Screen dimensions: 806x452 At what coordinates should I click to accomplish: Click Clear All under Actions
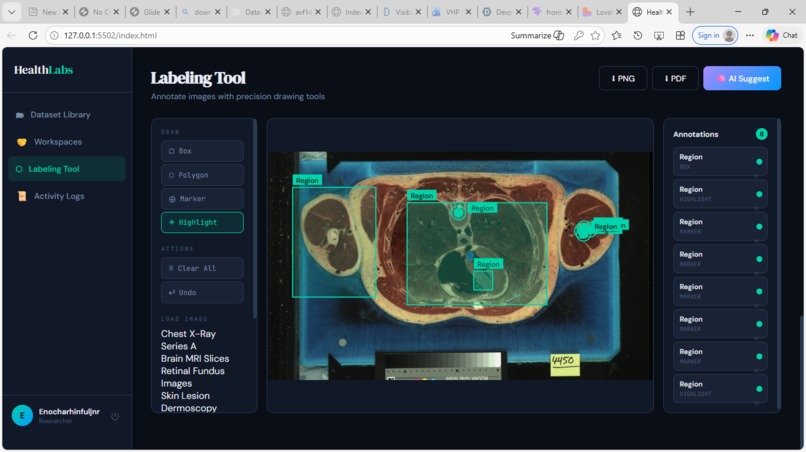click(x=202, y=268)
